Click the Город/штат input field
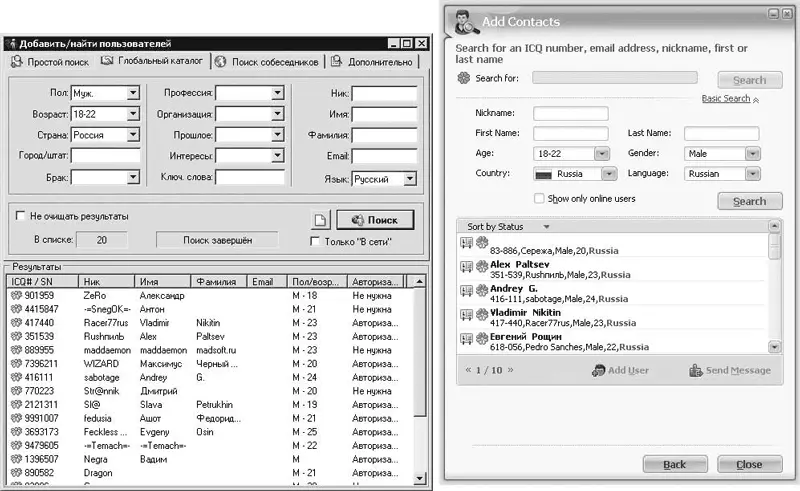Screen dimensions: 800x491 (105, 156)
